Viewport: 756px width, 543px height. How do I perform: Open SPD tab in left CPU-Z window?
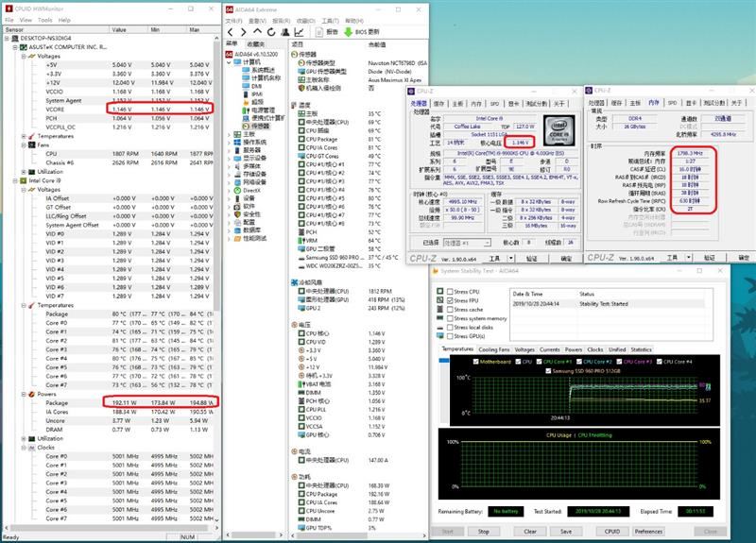tap(494, 103)
